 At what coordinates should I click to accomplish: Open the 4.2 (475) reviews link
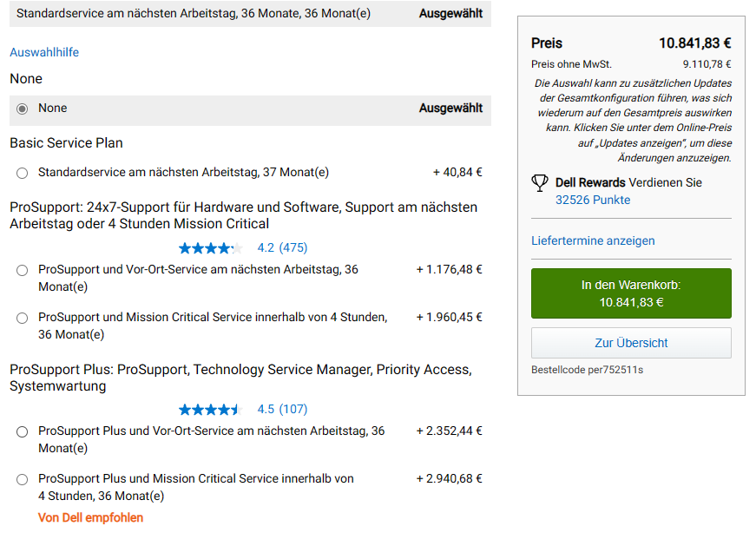tap(282, 248)
